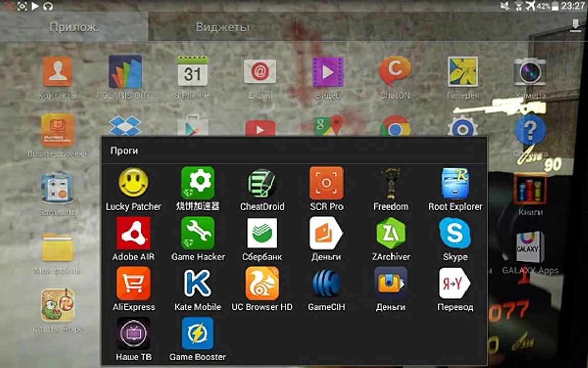The width and height of the screenshot is (588, 368).
Task: Switch to Виджеты tab
Action: pos(223,27)
